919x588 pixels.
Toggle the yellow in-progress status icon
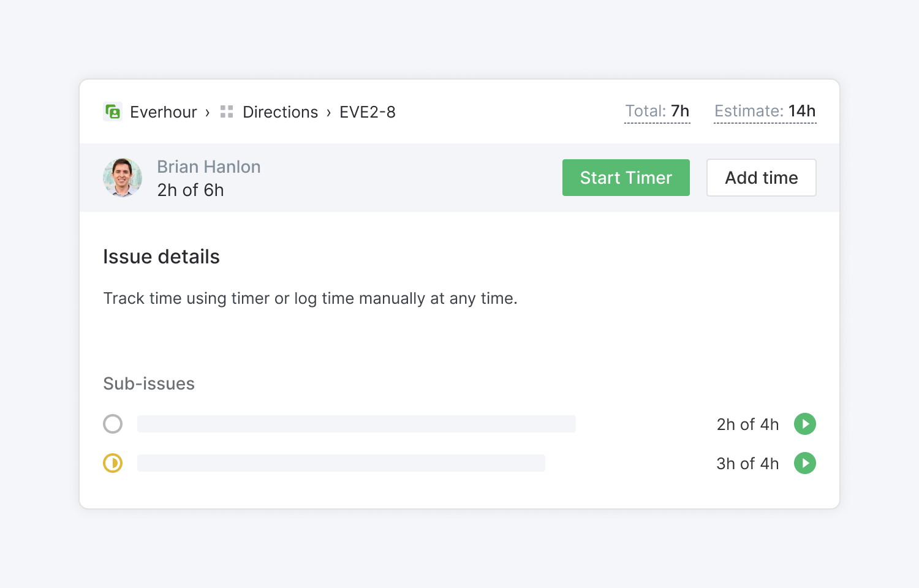click(x=113, y=463)
